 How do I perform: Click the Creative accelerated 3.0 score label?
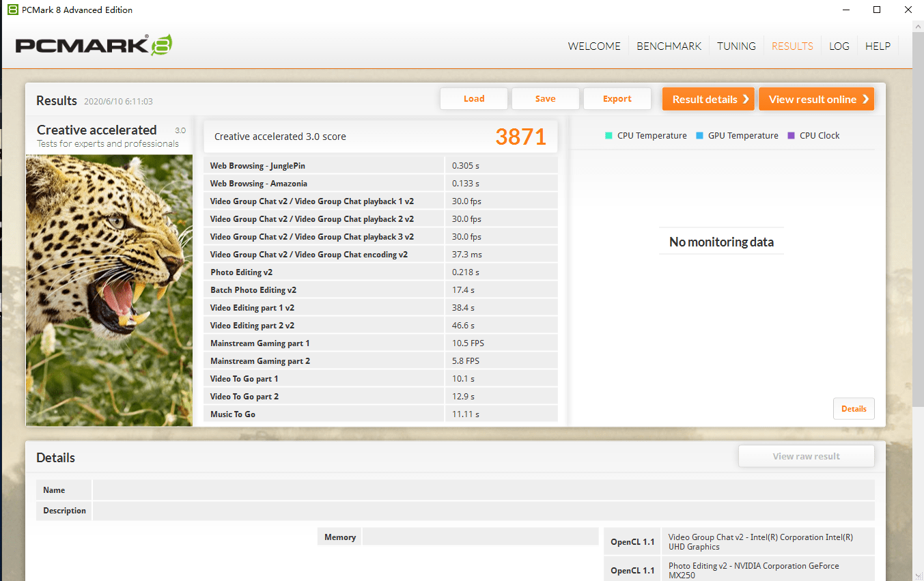tap(280, 137)
